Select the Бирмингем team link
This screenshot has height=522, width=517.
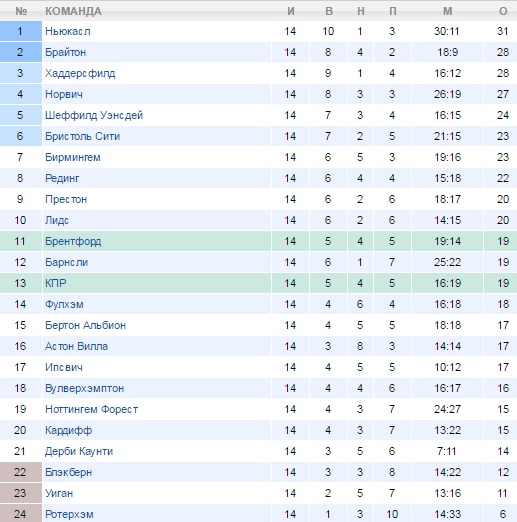point(73,157)
